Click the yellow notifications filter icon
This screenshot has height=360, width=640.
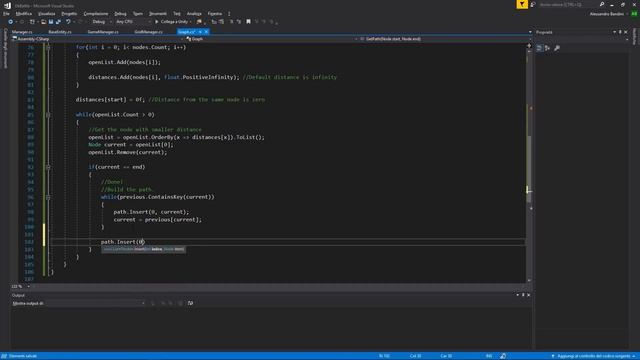522,4
